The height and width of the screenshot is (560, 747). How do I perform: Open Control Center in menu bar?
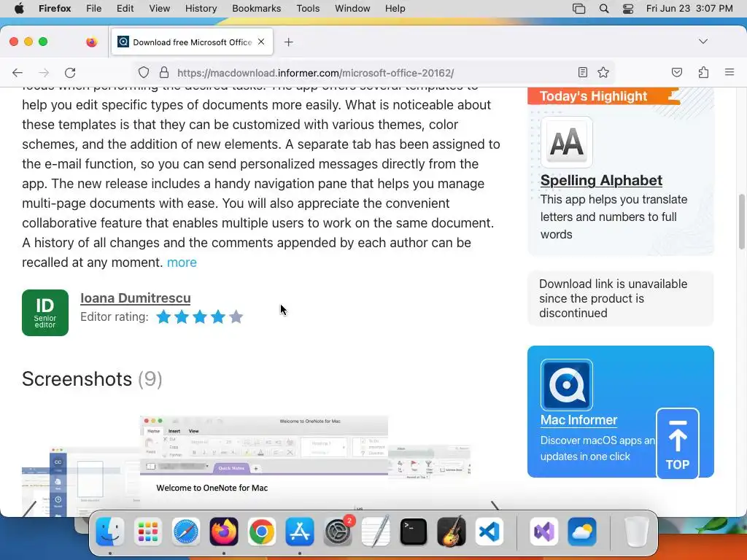(x=628, y=9)
